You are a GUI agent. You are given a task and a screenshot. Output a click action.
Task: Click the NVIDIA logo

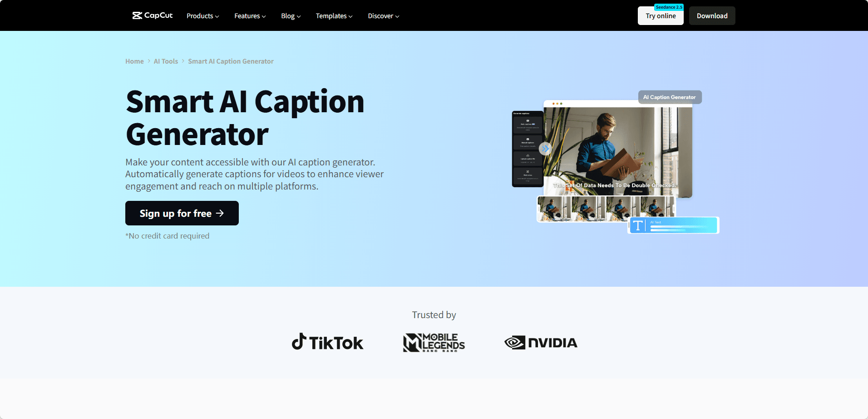[541, 343]
